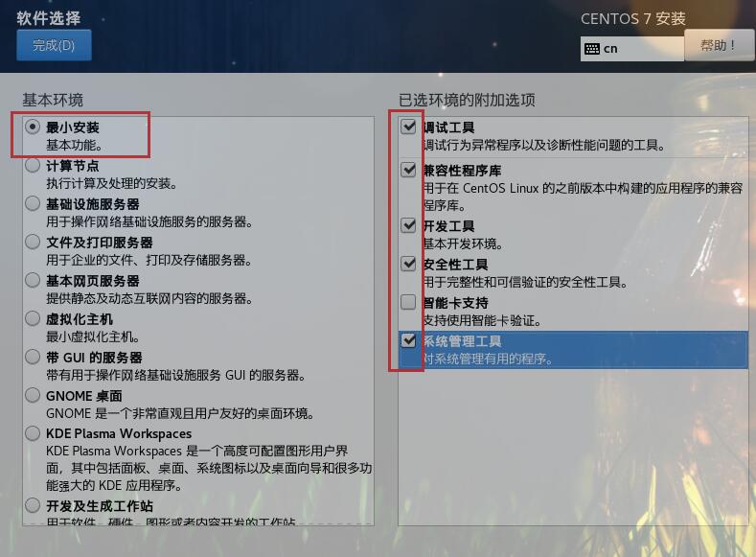The width and height of the screenshot is (756, 557).
Task: Choose 开发及生成工作站 radio option
Action: [x=33, y=505]
